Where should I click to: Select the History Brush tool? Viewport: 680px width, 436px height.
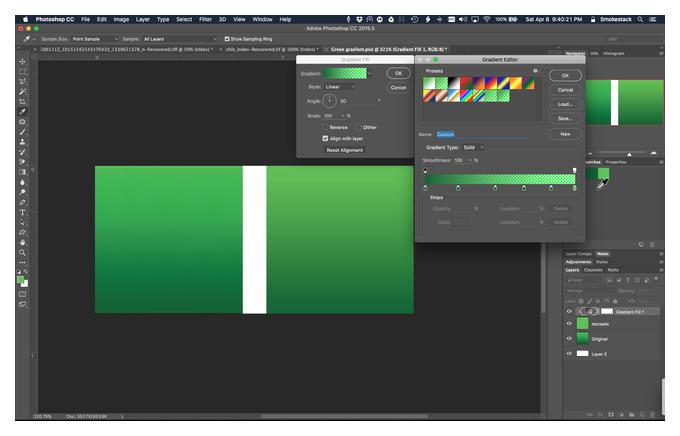coord(23,152)
